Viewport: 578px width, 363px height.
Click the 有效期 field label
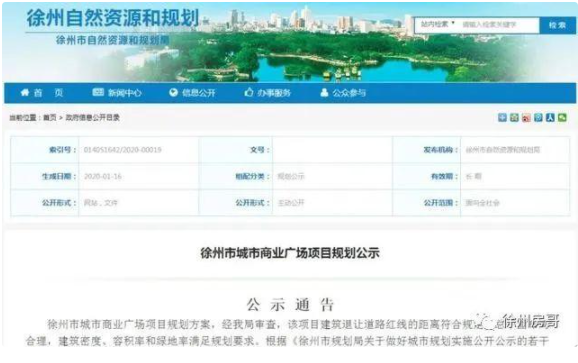tap(444, 177)
